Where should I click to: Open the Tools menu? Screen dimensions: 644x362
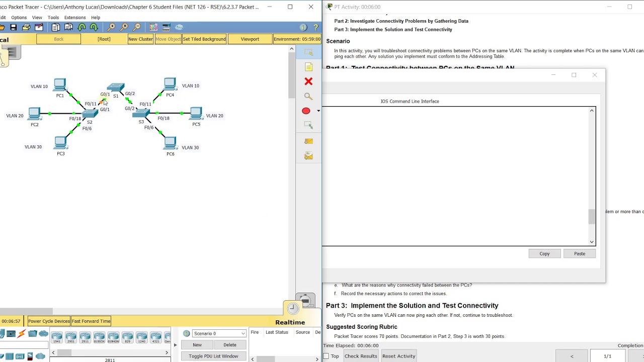(53, 18)
